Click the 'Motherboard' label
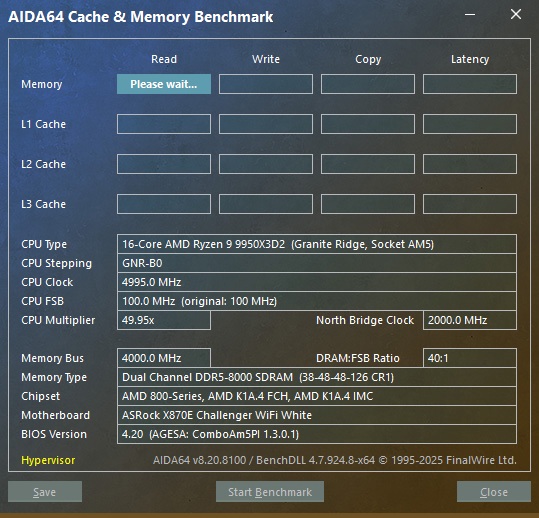 [x=55, y=415]
